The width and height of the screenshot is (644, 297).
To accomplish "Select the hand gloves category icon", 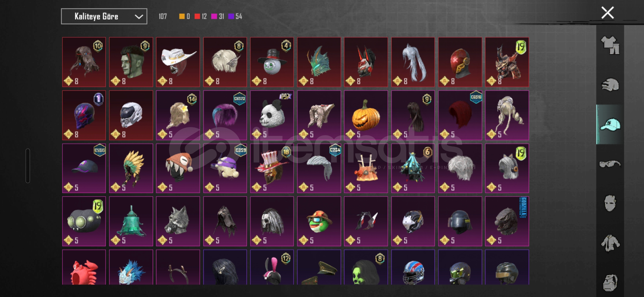I will click(610, 85).
